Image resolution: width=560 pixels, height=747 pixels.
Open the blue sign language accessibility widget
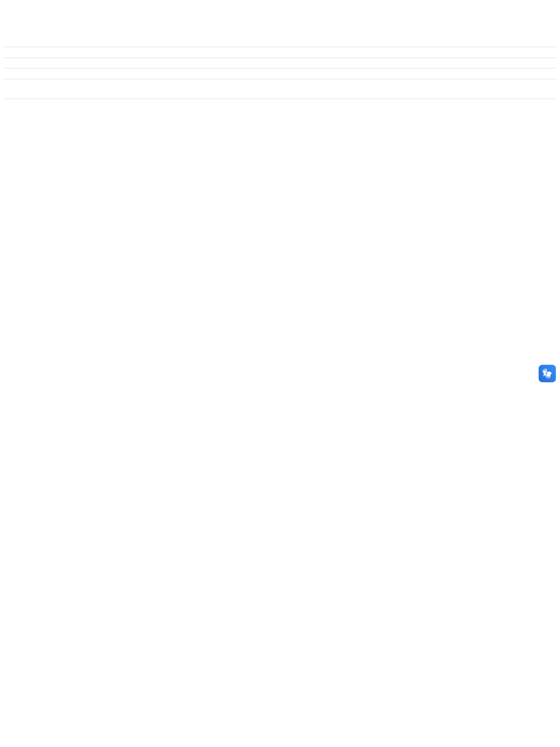point(547,374)
